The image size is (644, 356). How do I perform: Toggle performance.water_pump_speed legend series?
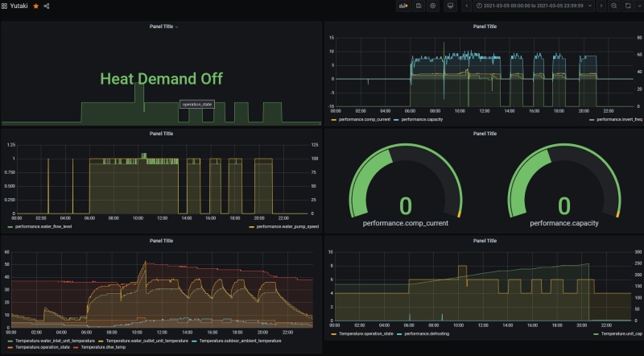click(x=287, y=226)
